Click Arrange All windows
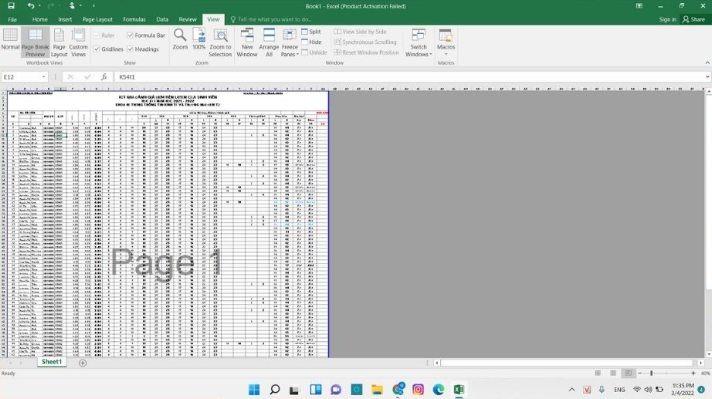The height and width of the screenshot is (399, 712). [269, 42]
